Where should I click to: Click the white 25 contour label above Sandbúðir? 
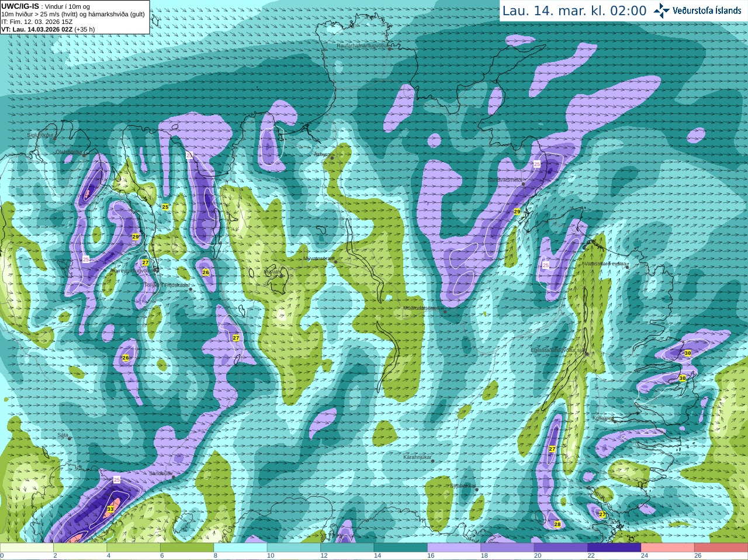click(x=116, y=480)
